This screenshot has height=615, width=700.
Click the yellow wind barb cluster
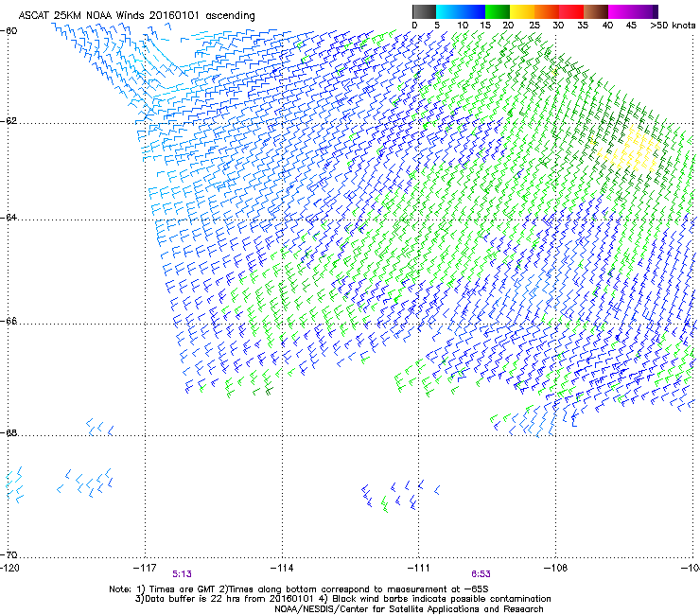pos(630,149)
